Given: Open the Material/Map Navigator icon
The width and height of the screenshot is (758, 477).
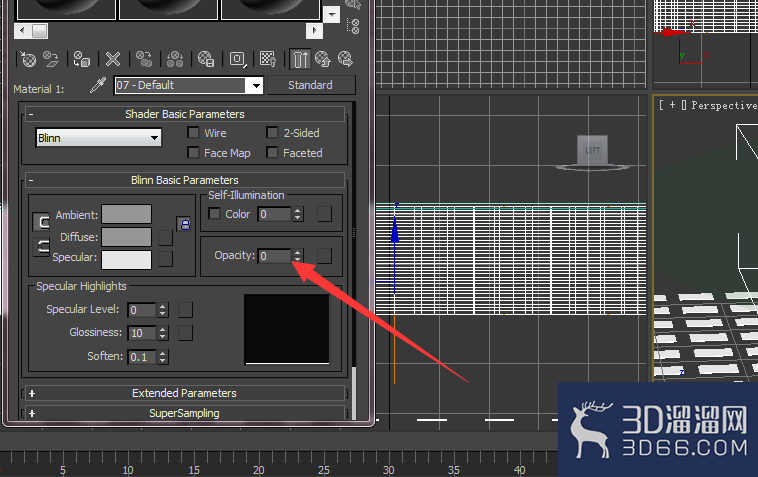Looking at the screenshot, I should (x=353, y=26).
